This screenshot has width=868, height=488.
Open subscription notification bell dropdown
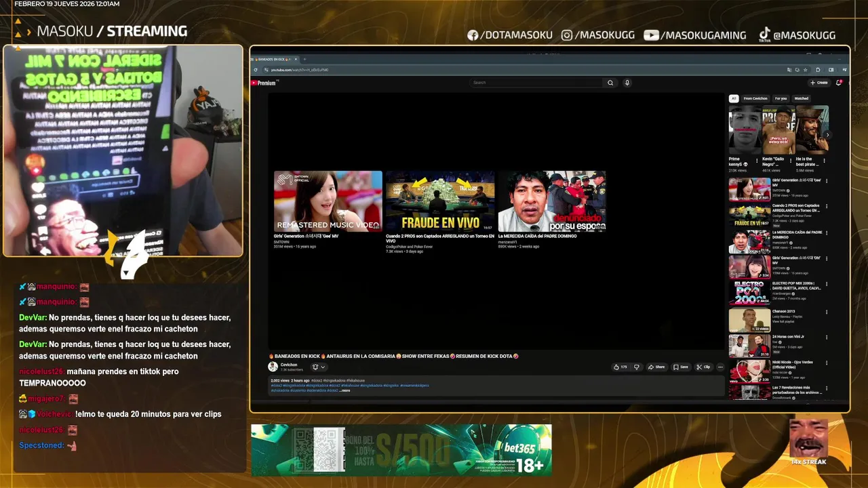click(x=318, y=367)
